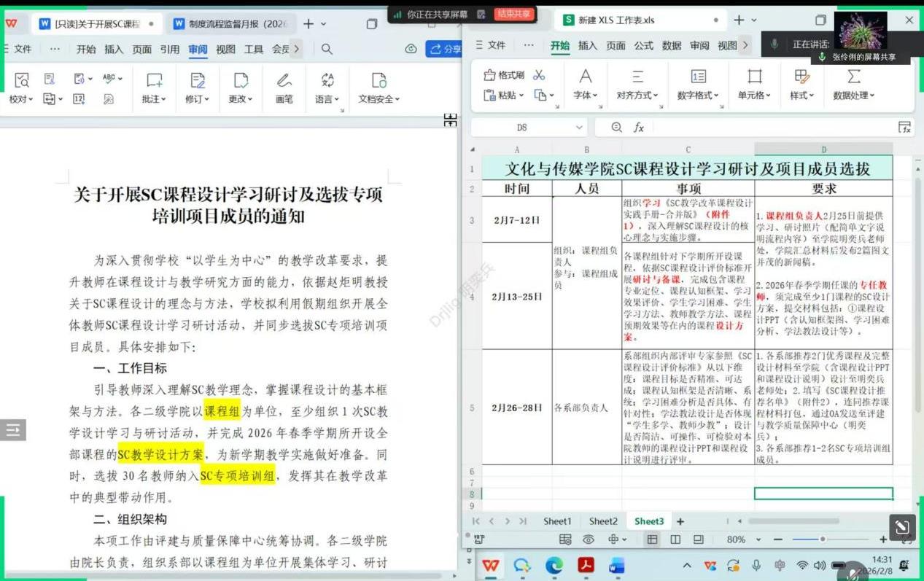This screenshot has height=581, width=924.
Task: Open the search magnifier in document ribbon
Action: click(327, 49)
